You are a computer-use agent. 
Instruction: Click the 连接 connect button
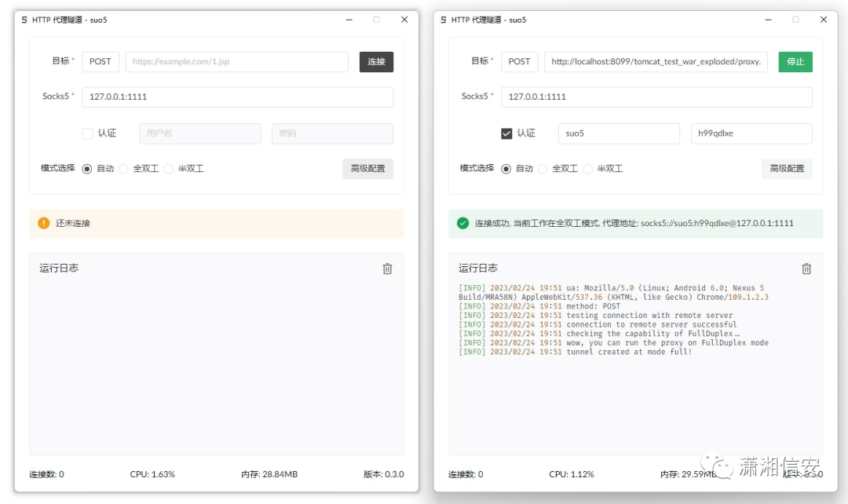pos(376,62)
